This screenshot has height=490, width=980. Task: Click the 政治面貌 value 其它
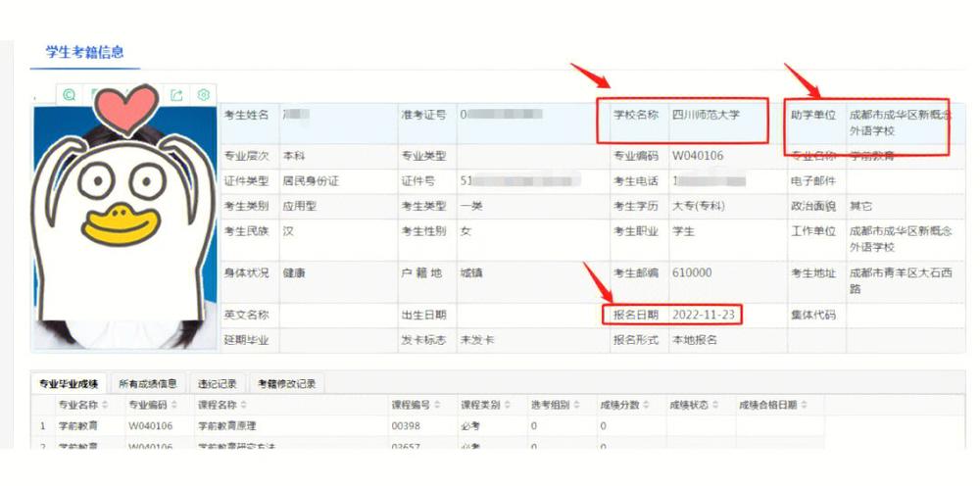(860, 206)
